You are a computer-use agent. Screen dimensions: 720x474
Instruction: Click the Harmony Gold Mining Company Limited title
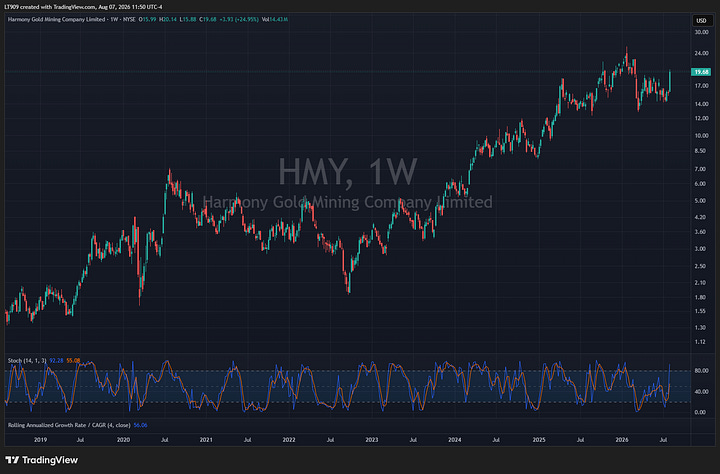(56, 19)
